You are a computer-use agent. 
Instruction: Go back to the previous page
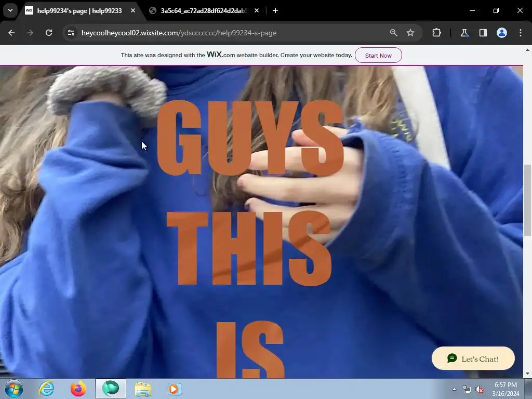(11, 33)
